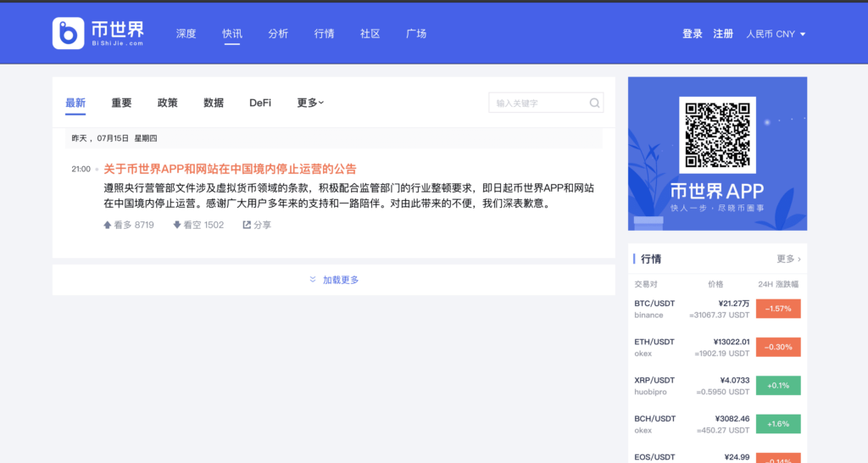Switch to the 重要 tab
This screenshot has width=868, height=463.
tap(121, 103)
